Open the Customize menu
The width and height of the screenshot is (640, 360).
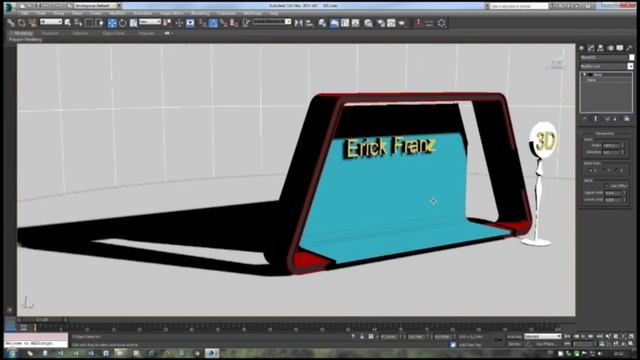click(x=227, y=13)
